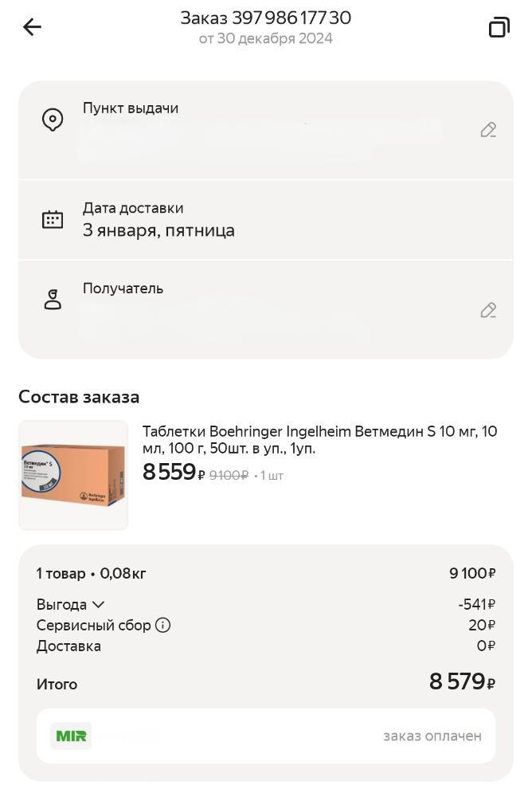Tap the order number heading
The width and height of the screenshot is (532, 797).
pos(265,18)
